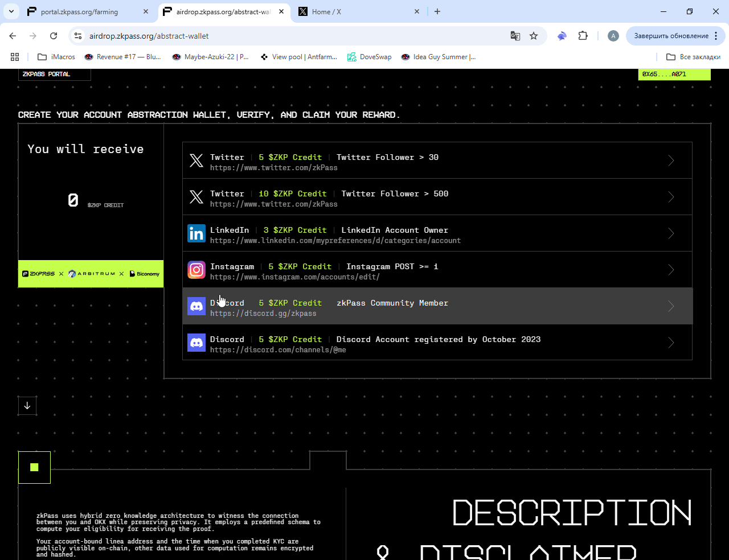Open the Idea Guy Summer bookmark
Viewport: 729px width, 560px height.
click(x=438, y=57)
